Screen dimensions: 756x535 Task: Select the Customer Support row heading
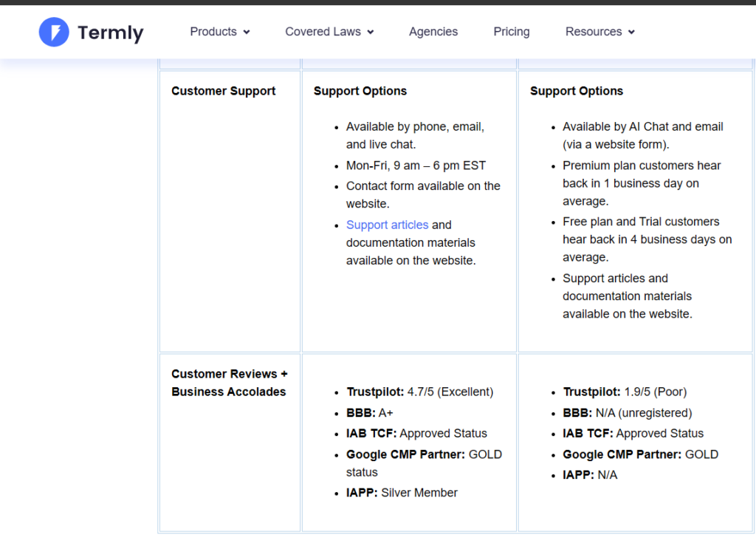[x=223, y=91]
